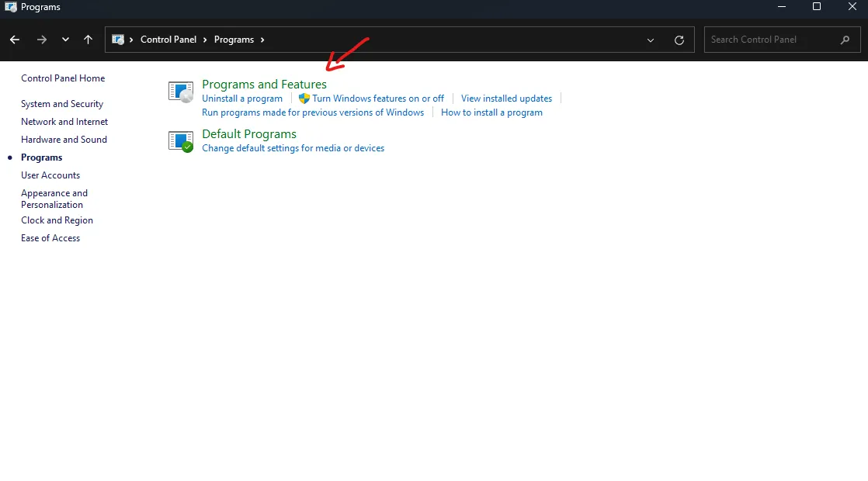Screen dimensions: 868x481
Task: Open the Recent locations dropdown arrow
Action: click(65, 40)
